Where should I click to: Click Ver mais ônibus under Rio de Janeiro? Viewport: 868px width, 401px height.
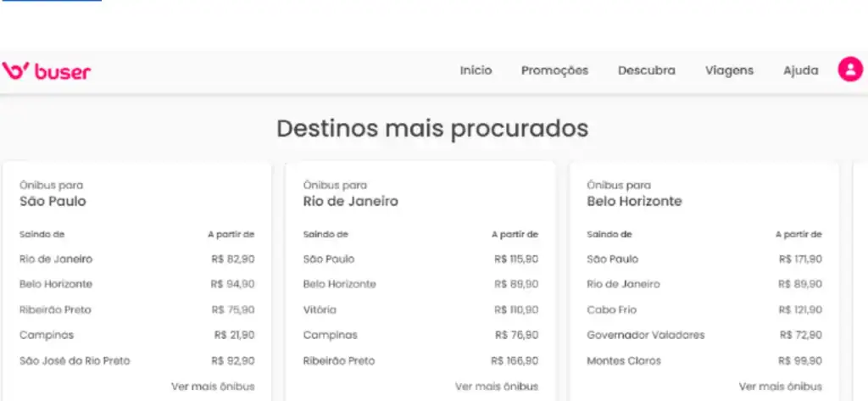coord(497,387)
